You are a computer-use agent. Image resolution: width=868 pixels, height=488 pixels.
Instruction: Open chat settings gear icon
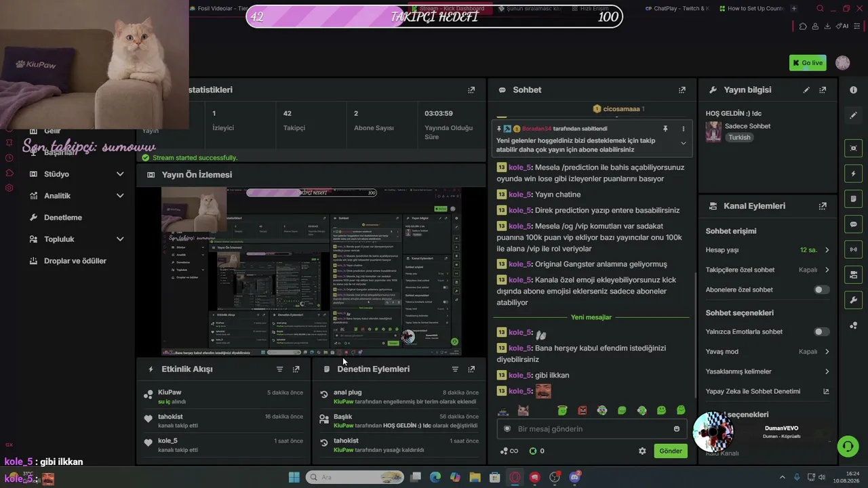(642, 451)
